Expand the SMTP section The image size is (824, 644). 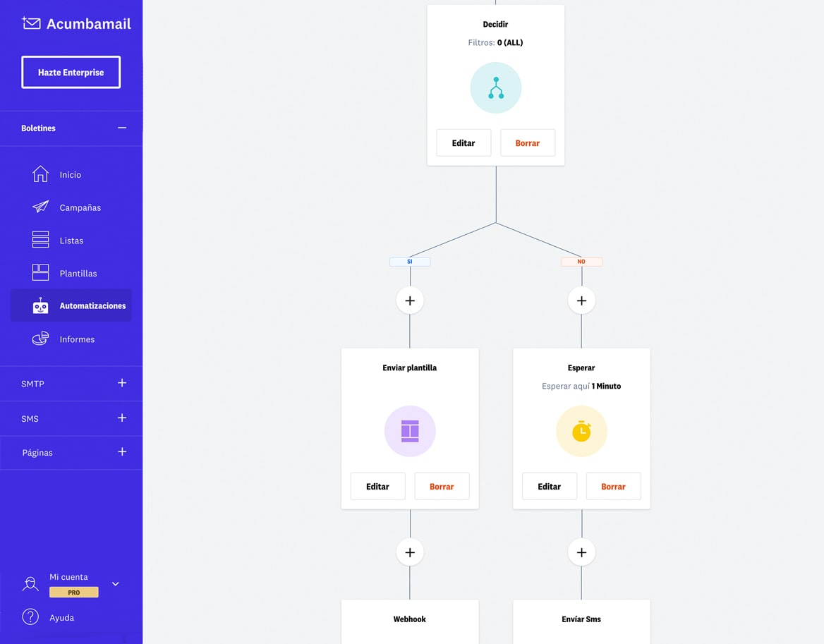[x=122, y=383]
